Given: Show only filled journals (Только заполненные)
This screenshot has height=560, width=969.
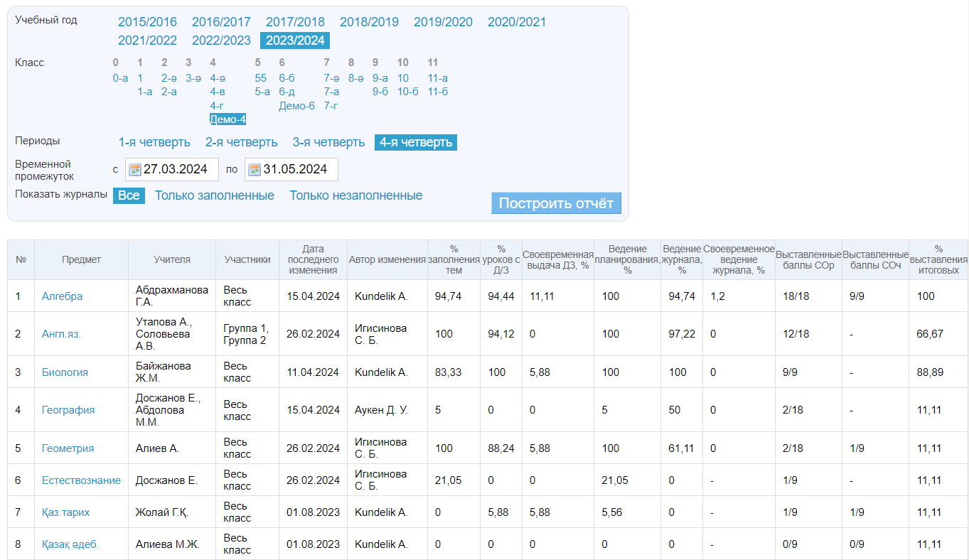Looking at the screenshot, I should coord(214,195).
